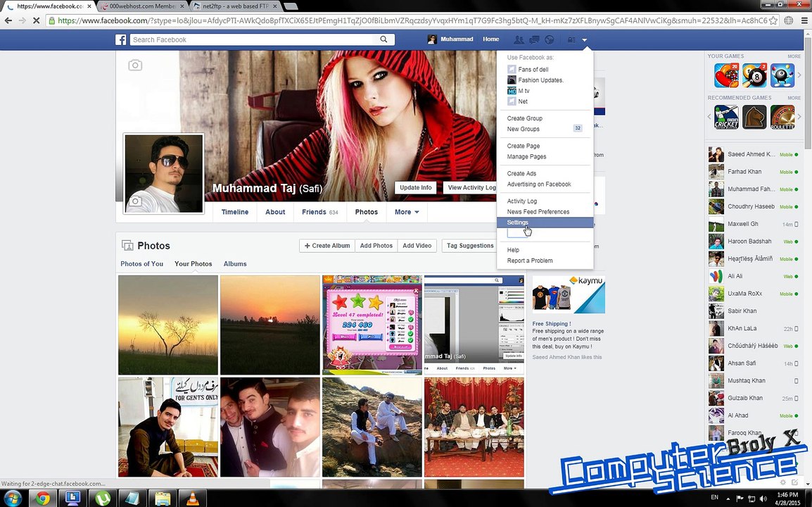Open the third game icon in Your Games
This screenshot has height=507, width=812.
782,75
